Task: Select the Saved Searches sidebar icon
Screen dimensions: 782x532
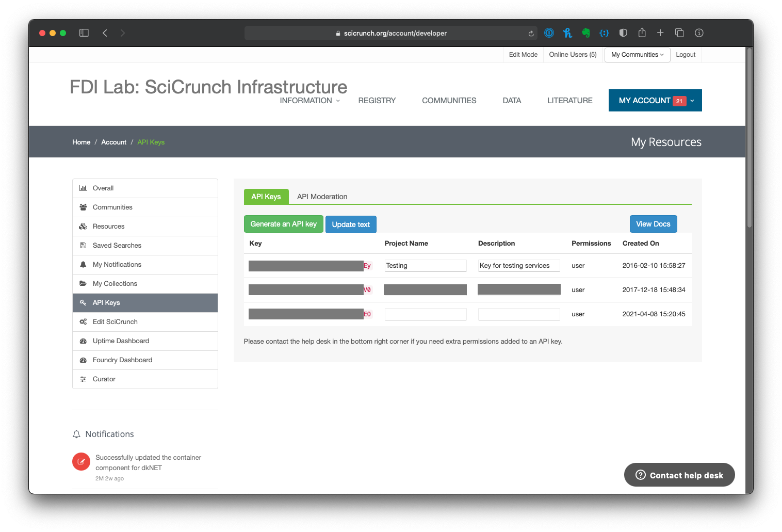Action: (x=84, y=245)
